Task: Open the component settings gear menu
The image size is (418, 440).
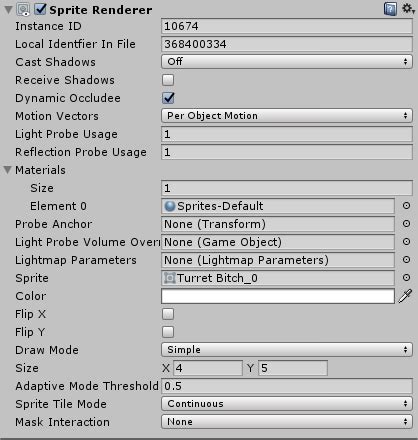Action: (408, 9)
